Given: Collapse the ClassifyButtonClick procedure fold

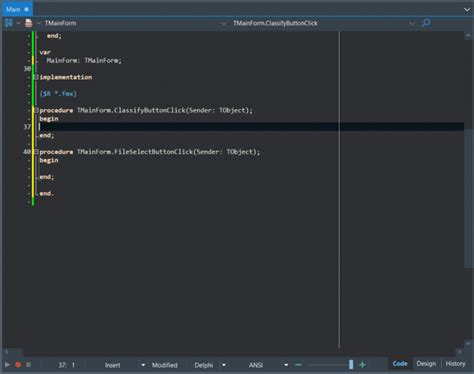Looking at the screenshot, I should point(36,110).
